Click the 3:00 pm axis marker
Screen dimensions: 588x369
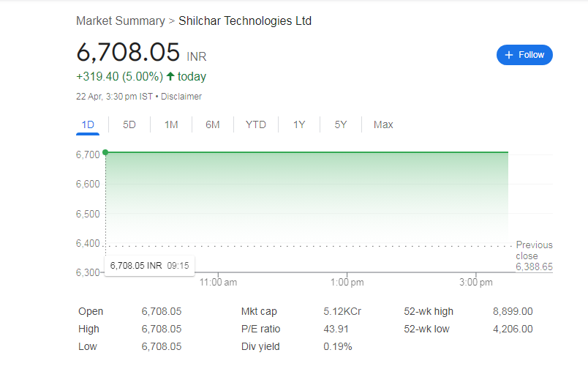click(x=476, y=283)
